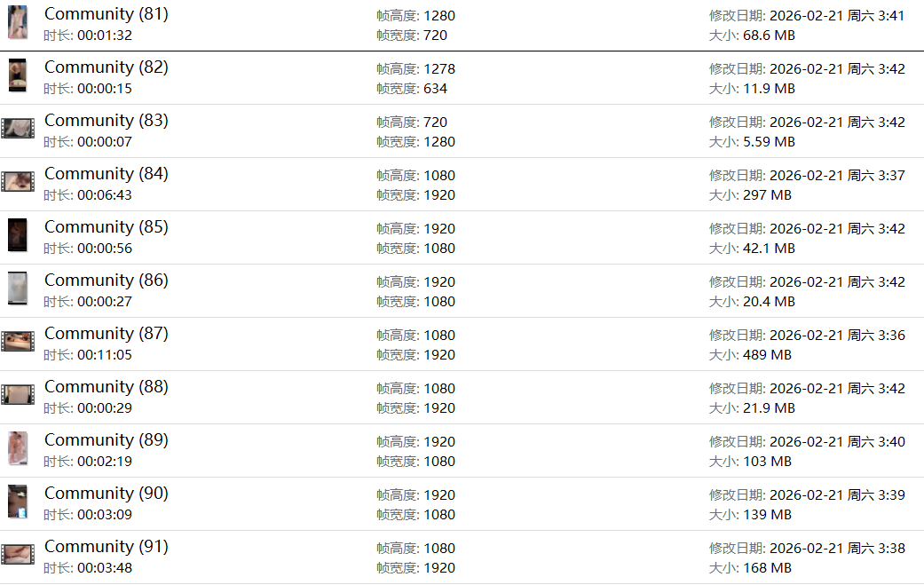The image size is (924, 585).
Task: Select the Community (90) file name text
Action: (x=106, y=494)
